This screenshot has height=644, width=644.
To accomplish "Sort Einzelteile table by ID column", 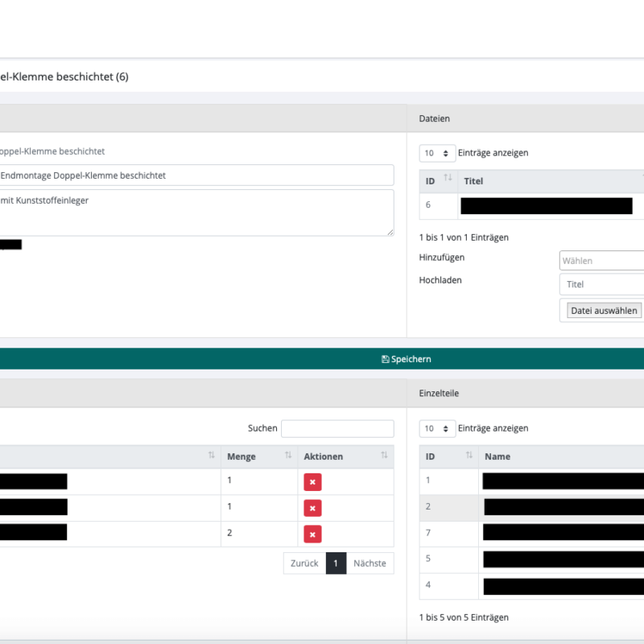I will click(x=469, y=456).
